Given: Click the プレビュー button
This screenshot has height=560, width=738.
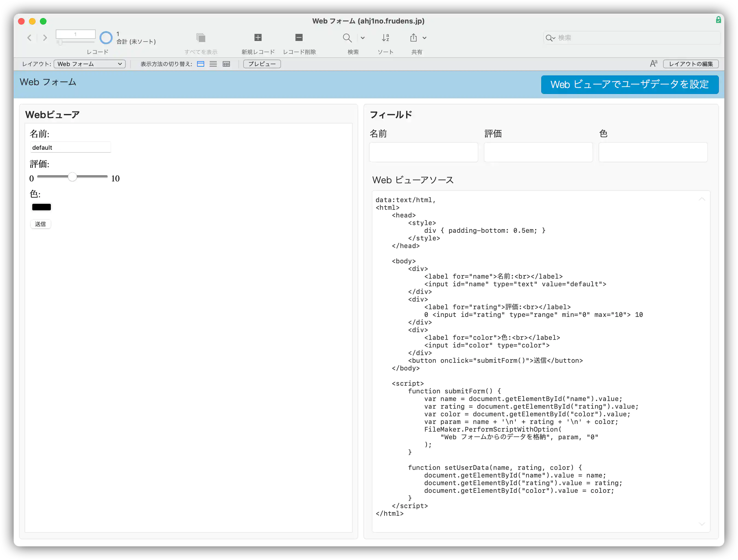Looking at the screenshot, I should [262, 64].
